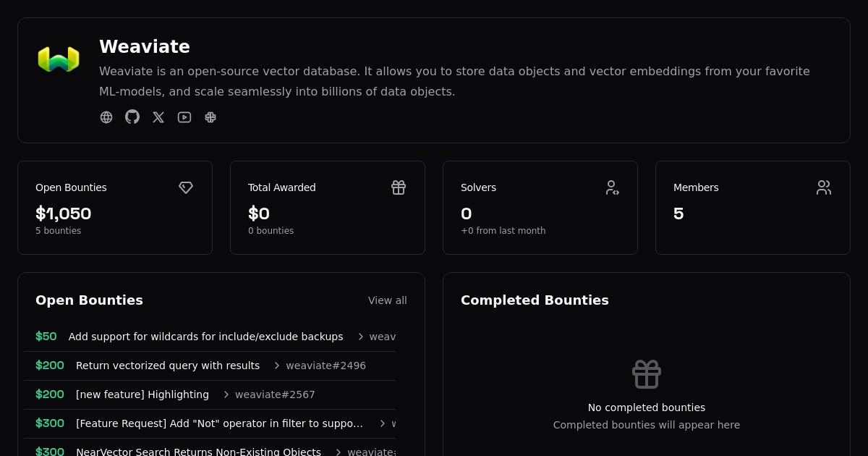The height and width of the screenshot is (456, 868).
Task: Open the [new feature] Highlighting bounty
Action: pos(142,394)
